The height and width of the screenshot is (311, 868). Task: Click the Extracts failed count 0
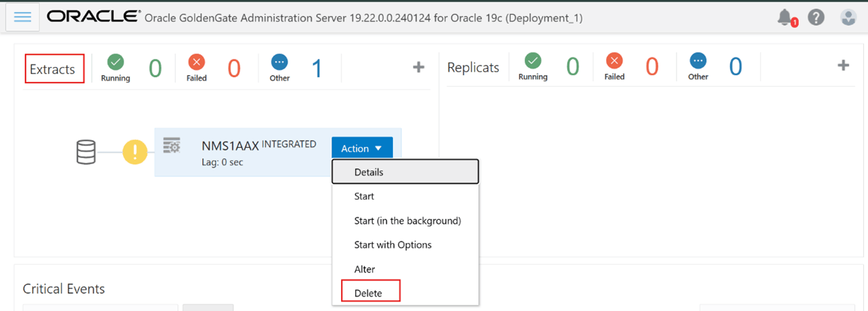coord(233,68)
